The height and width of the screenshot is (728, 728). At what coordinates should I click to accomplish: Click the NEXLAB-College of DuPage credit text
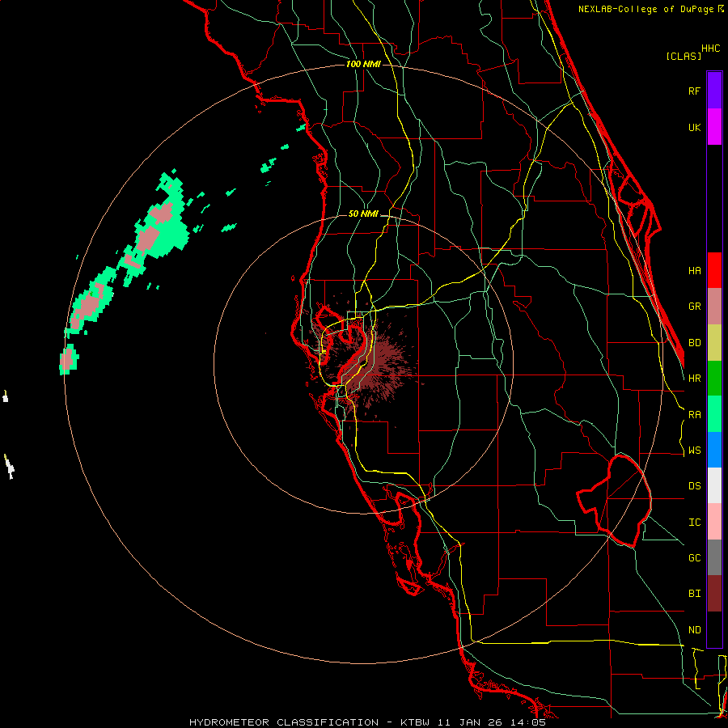(x=647, y=9)
